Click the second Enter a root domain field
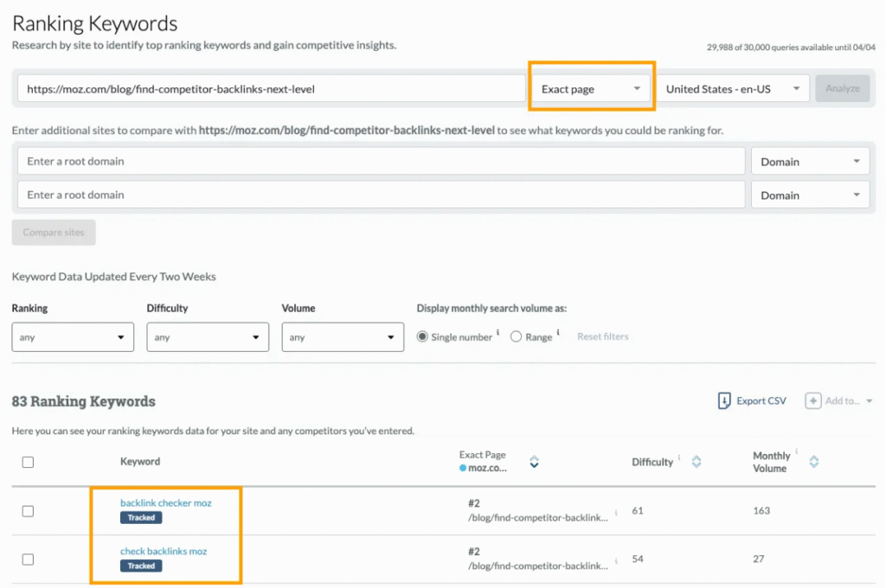The image size is (886, 588). pyautogui.click(x=382, y=195)
